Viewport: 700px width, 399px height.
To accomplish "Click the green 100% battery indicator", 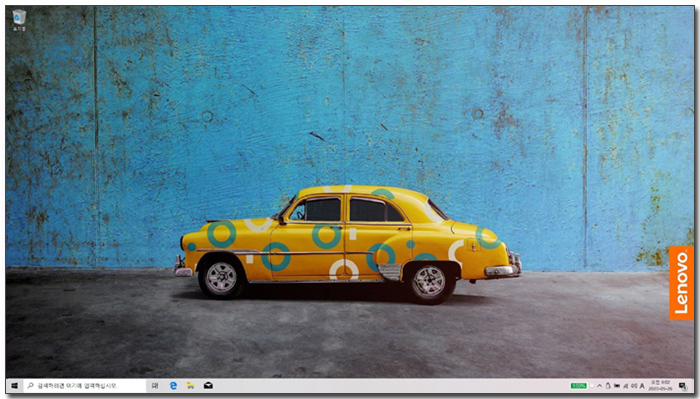I will coord(579,386).
